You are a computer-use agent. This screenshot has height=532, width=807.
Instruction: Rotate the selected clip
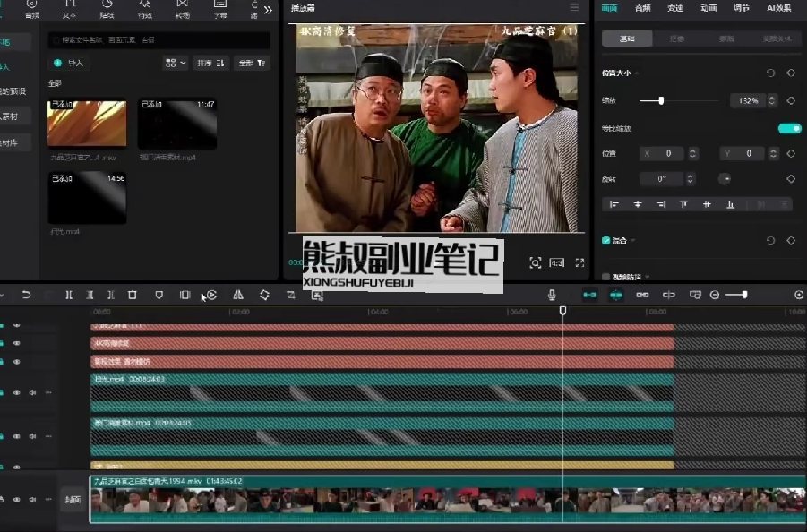(264, 295)
